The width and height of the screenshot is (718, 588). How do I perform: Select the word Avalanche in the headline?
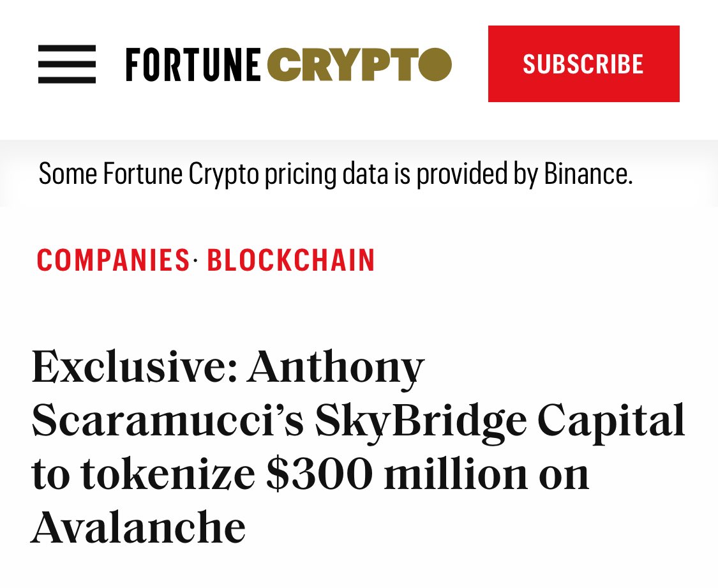pyautogui.click(x=137, y=526)
